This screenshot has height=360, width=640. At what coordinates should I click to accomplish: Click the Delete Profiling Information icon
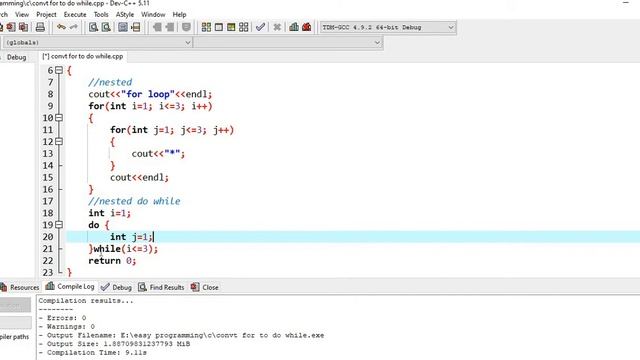pos(307,27)
